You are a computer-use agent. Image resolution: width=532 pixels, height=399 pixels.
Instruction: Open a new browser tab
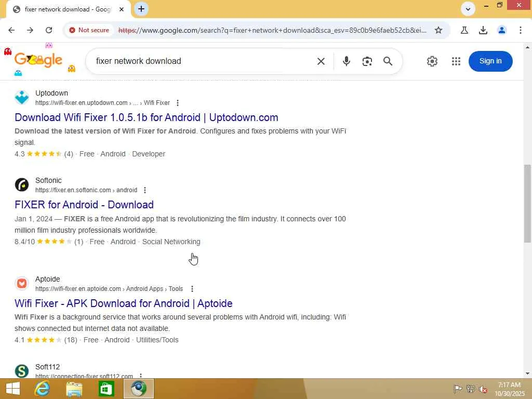[x=141, y=9]
